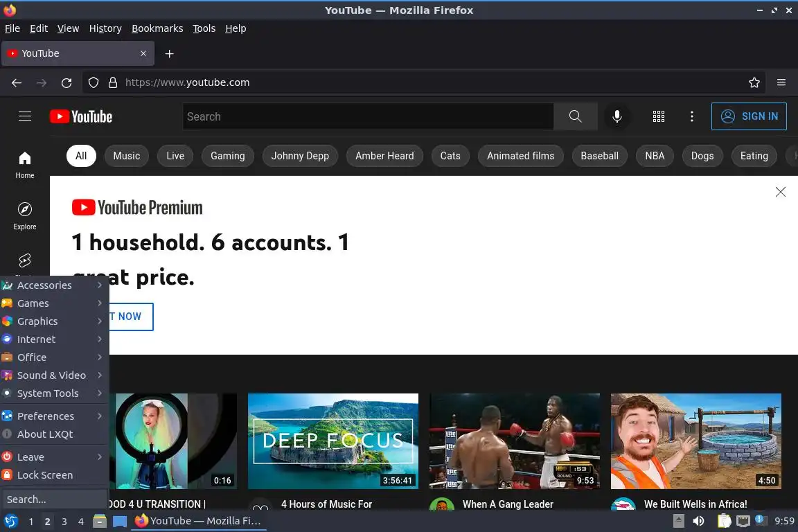This screenshot has height=532, width=798.
Task: Open the File menu
Action: tap(12, 28)
